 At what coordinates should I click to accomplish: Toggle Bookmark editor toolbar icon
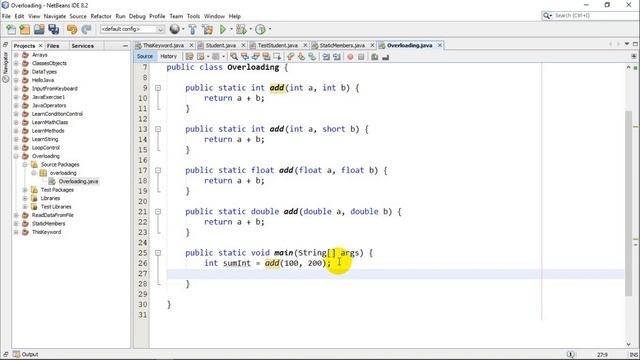(312, 57)
